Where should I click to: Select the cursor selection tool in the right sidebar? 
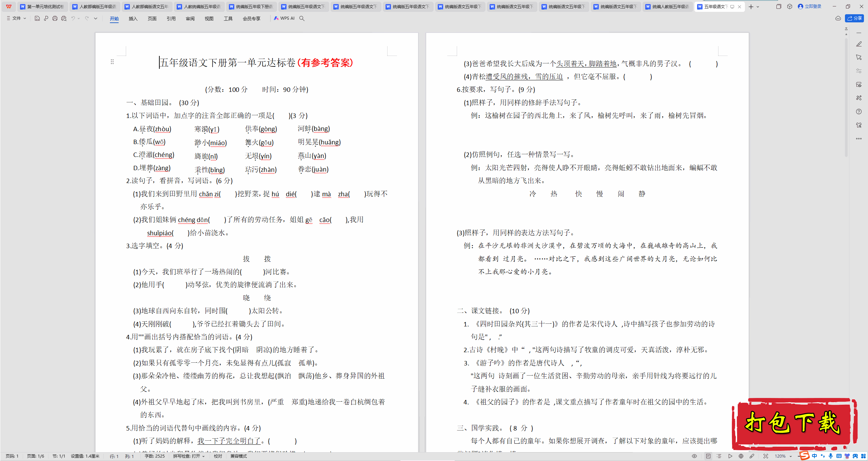[859, 57]
